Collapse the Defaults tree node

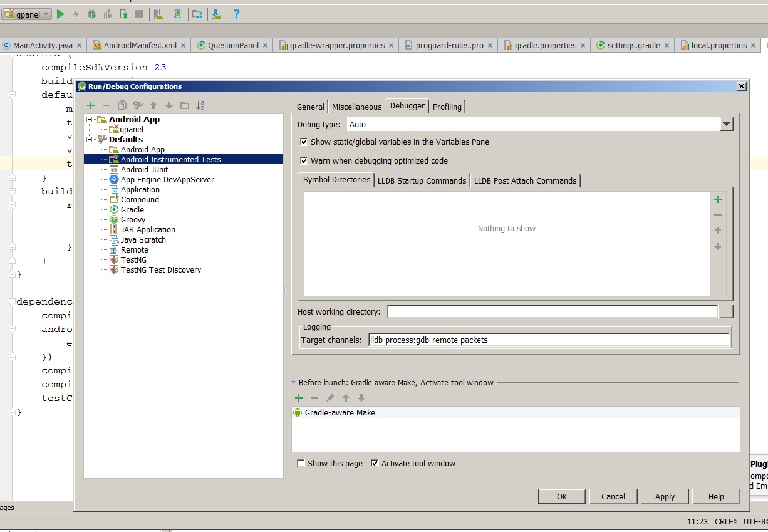[89, 139]
